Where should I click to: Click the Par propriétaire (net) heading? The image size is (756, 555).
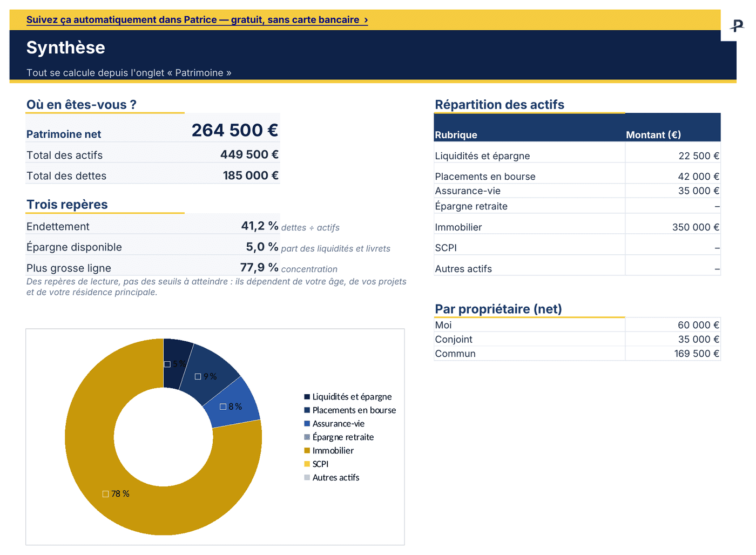pyautogui.click(x=498, y=309)
